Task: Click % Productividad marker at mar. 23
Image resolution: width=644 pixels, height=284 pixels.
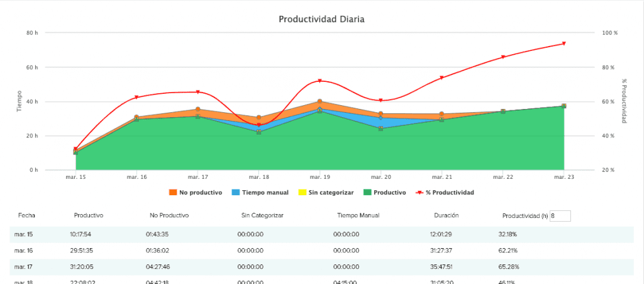Action: click(x=563, y=44)
